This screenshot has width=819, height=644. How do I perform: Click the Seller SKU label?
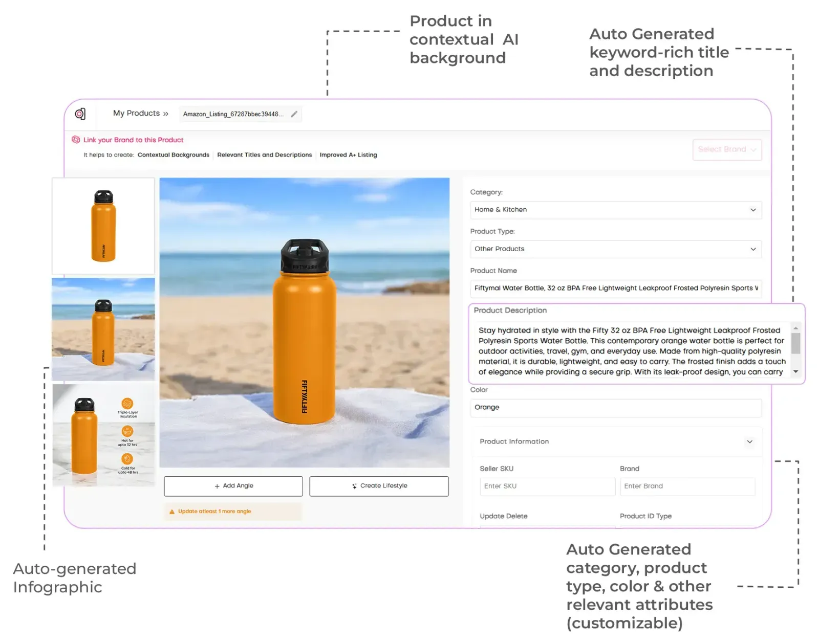coord(497,469)
